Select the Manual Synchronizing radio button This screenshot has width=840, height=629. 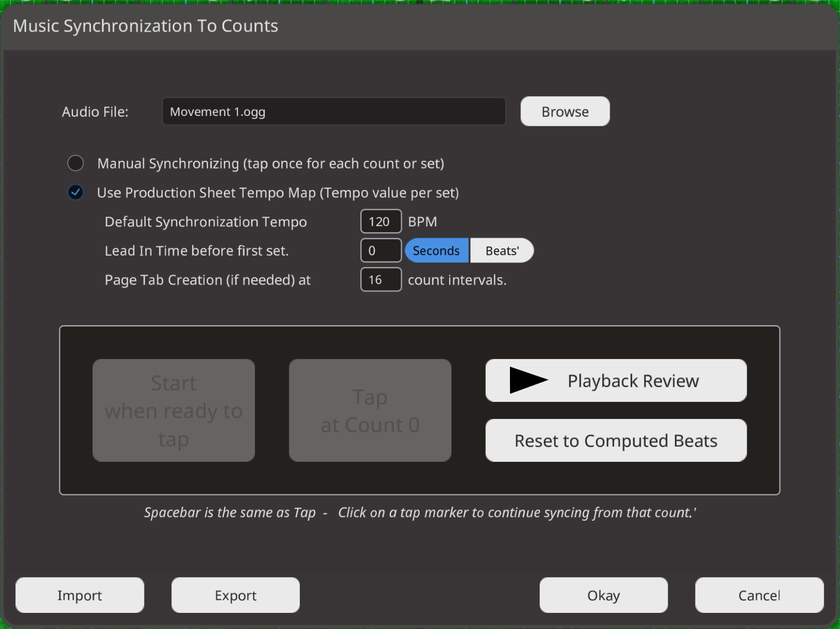coord(76,163)
